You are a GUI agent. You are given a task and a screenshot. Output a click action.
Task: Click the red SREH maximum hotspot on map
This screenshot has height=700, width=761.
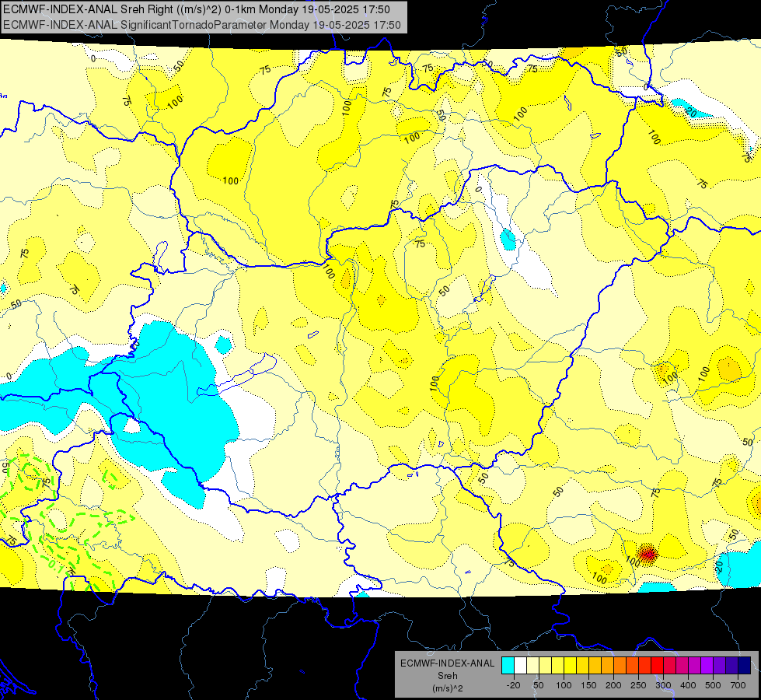click(648, 554)
